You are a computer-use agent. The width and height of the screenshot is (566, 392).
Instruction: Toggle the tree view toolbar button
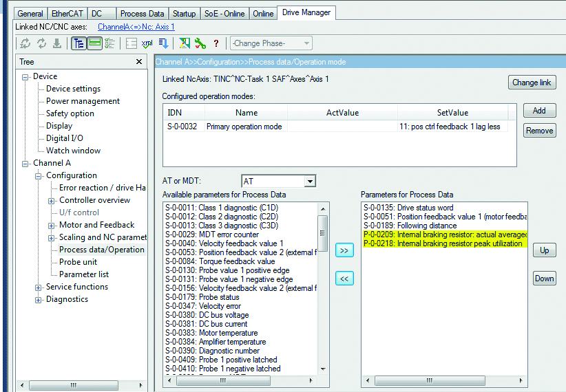tap(78, 43)
